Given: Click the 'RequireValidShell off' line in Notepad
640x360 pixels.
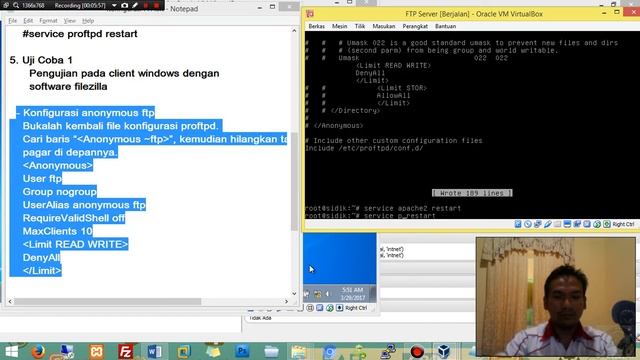Looking at the screenshot, I should pos(74,218).
